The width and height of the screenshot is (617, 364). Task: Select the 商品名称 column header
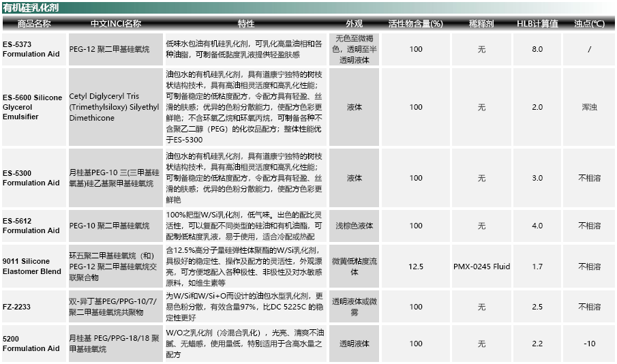(x=34, y=23)
